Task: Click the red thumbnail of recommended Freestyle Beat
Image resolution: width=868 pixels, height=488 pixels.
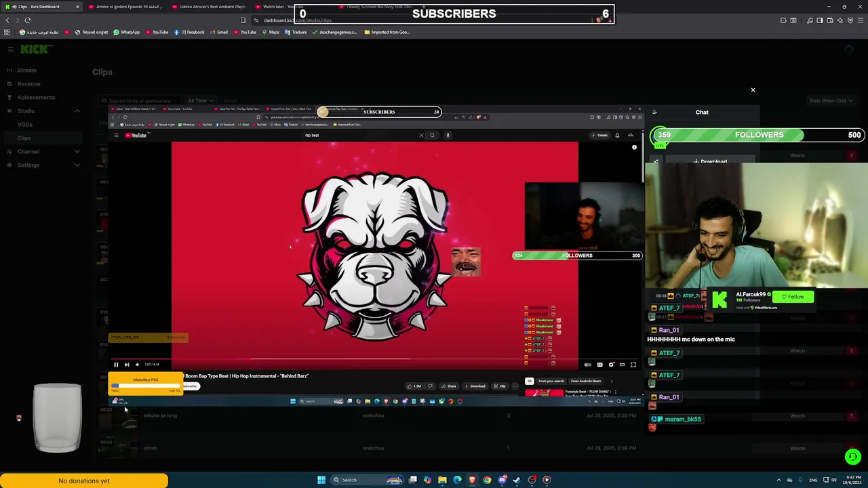Action: pyautogui.click(x=544, y=392)
